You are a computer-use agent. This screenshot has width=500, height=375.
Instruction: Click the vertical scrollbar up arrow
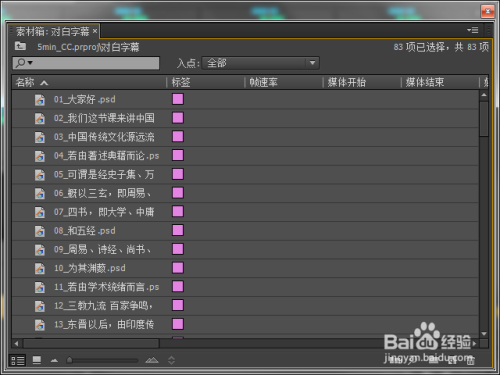click(x=484, y=95)
